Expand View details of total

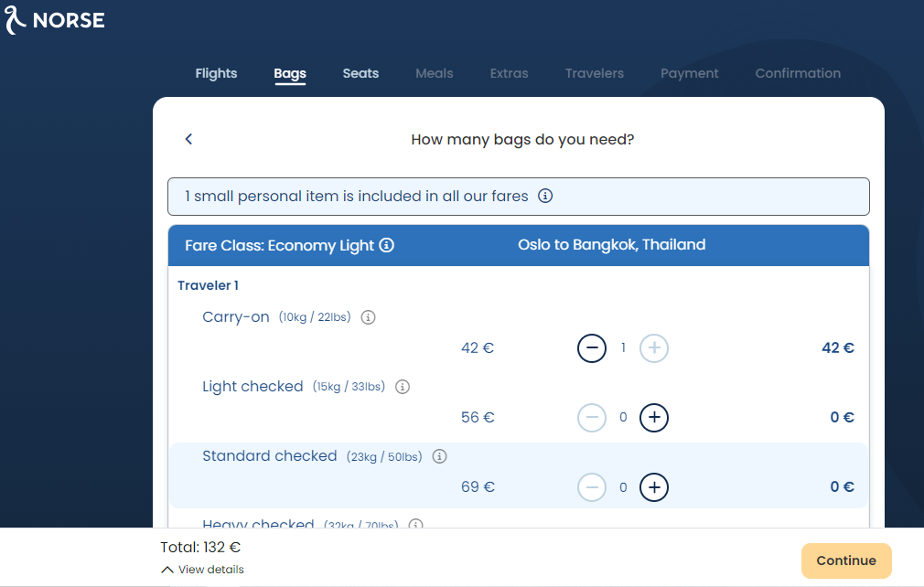click(x=202, y=570)
